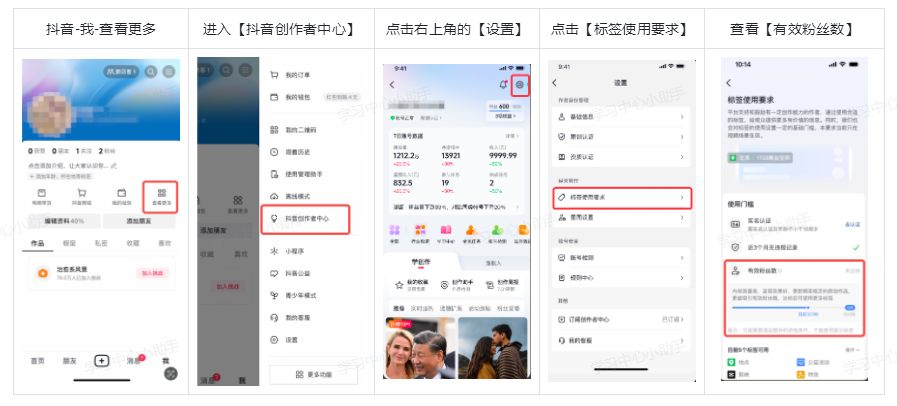
Task: Click 加入挑战 button on challenge card
Action: [152, 273]
